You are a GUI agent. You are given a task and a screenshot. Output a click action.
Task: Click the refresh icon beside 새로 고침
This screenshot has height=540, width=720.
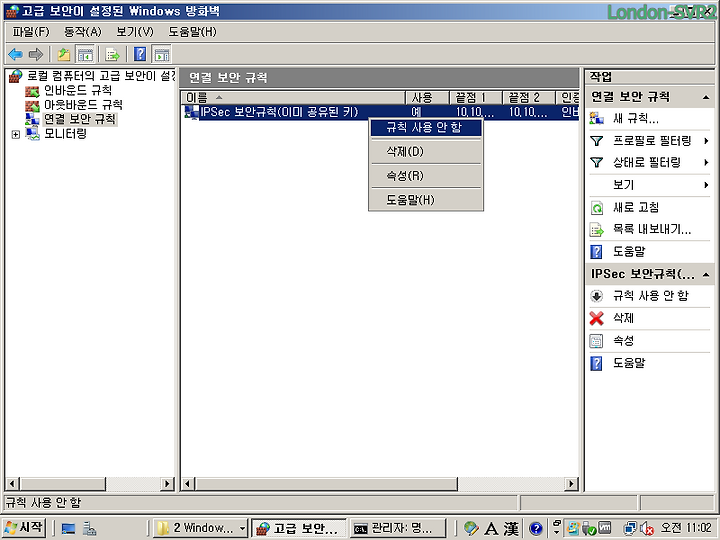pos(596,208)
